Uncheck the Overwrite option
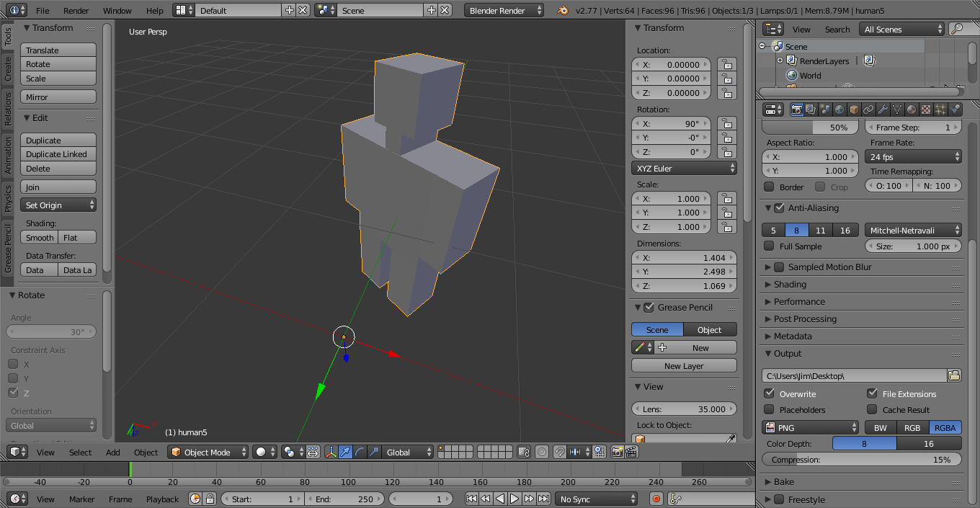980x508 pixels. [x=769, y=393]
